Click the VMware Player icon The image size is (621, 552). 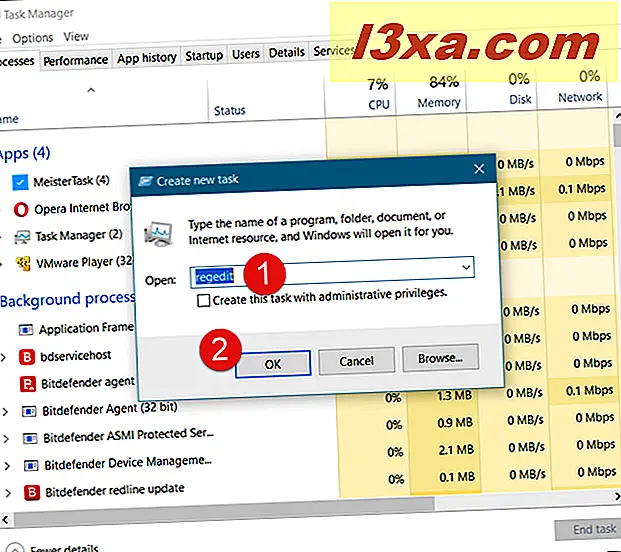click(23, 264)
